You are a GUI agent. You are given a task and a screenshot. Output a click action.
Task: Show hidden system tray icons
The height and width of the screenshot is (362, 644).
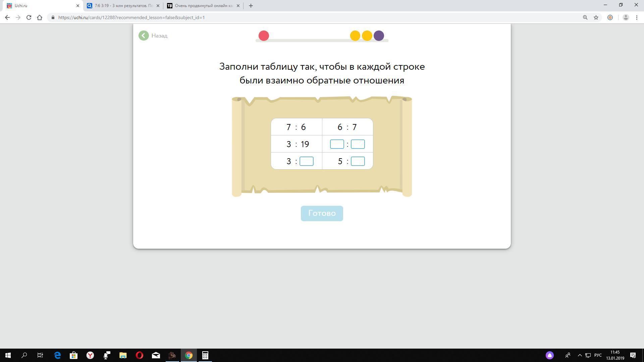pos(580,355)
